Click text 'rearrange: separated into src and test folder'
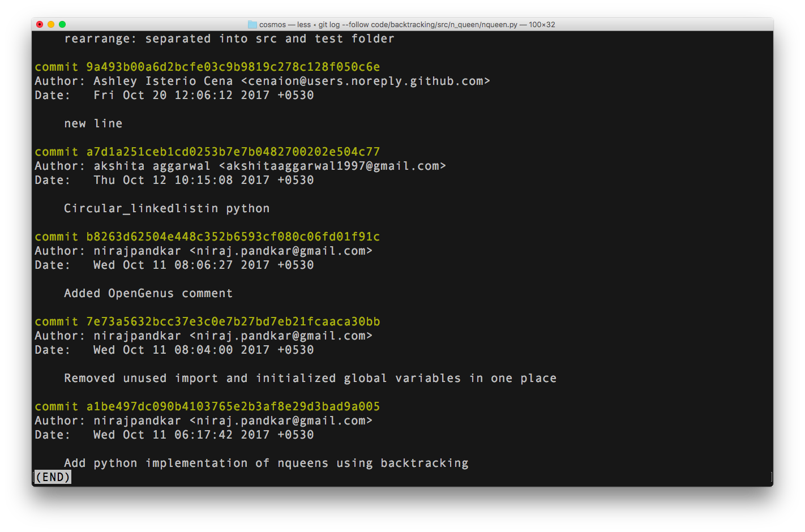 click(x=229, y=38)
